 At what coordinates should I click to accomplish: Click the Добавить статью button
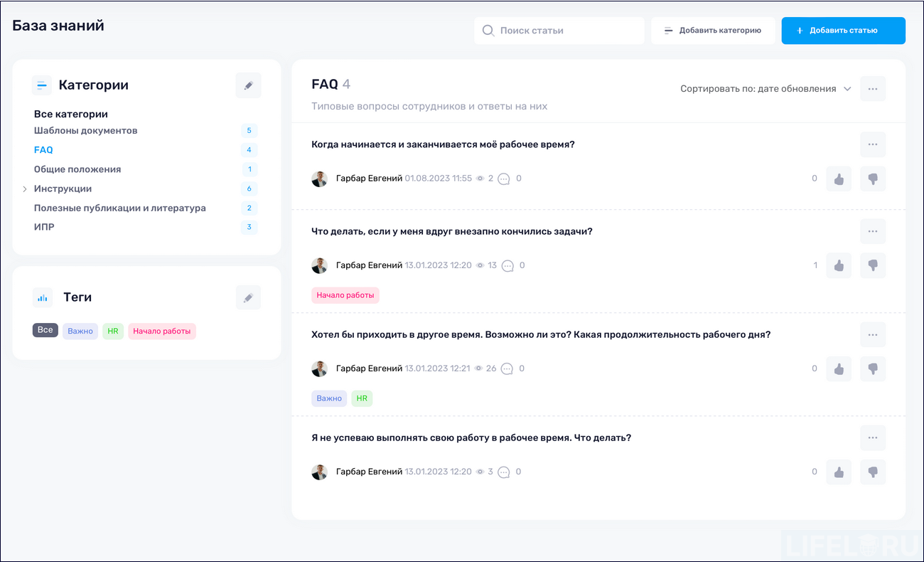pos(843,31)
